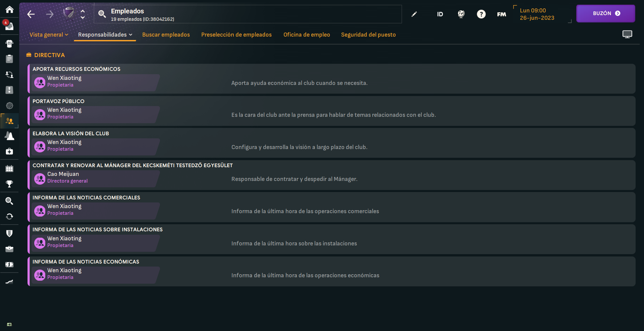Expand the Vista general dropdown

tap(49, 35)
